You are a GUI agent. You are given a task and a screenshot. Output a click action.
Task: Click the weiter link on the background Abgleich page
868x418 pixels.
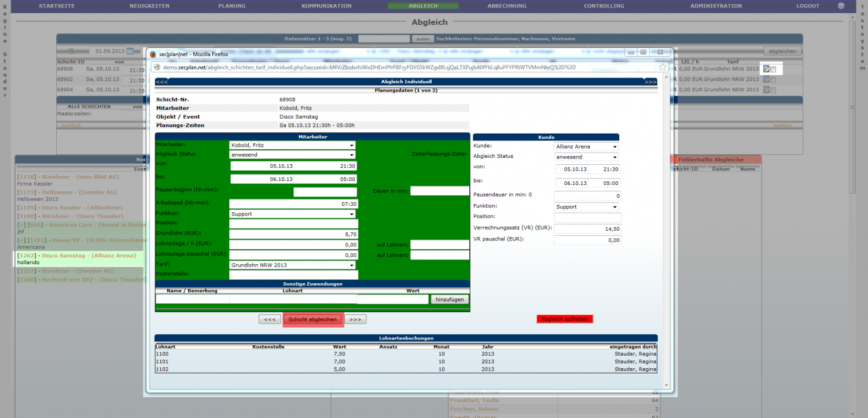pyautogui.click(x=782, y=125)
